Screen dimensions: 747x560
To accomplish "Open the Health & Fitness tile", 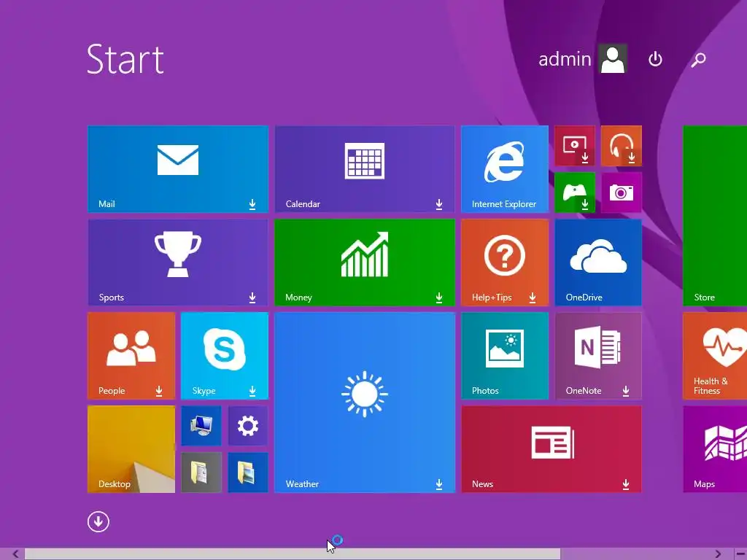I will coord(715,355).
